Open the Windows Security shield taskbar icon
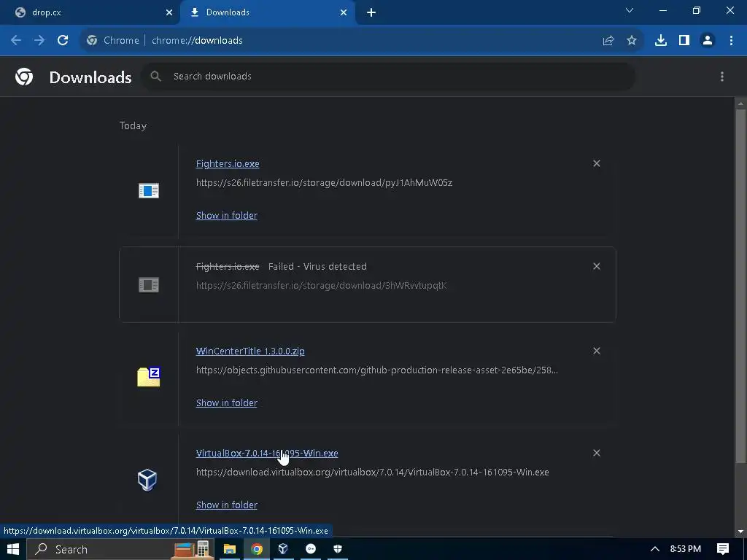This screenshot has height=560, width=747. pyautogui.click(x=338, y=549)
